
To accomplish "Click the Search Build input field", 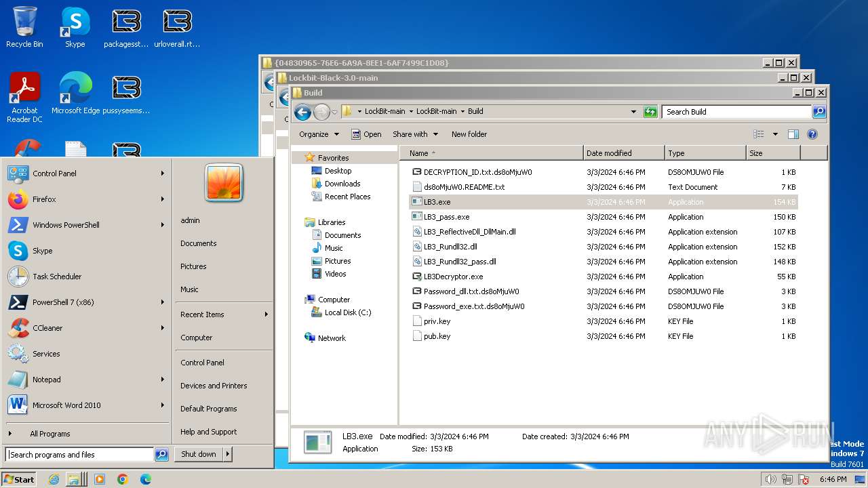I will (x=737, y=112).
